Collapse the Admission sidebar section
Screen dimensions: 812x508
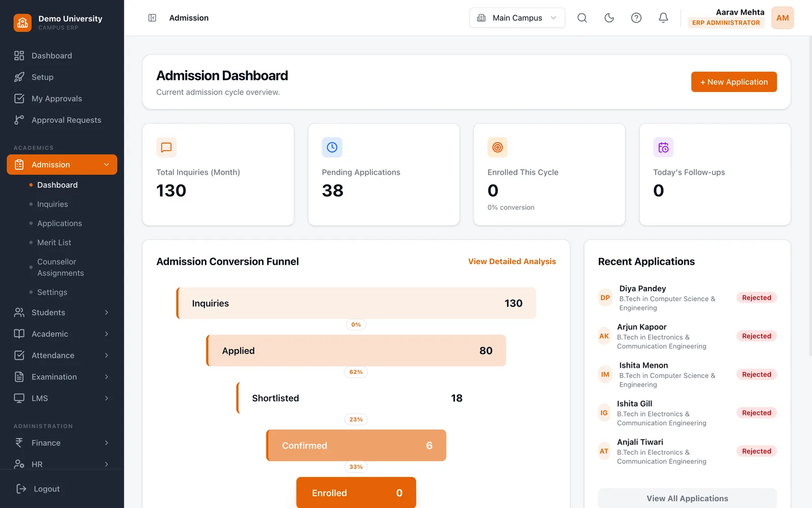(62, 165)
